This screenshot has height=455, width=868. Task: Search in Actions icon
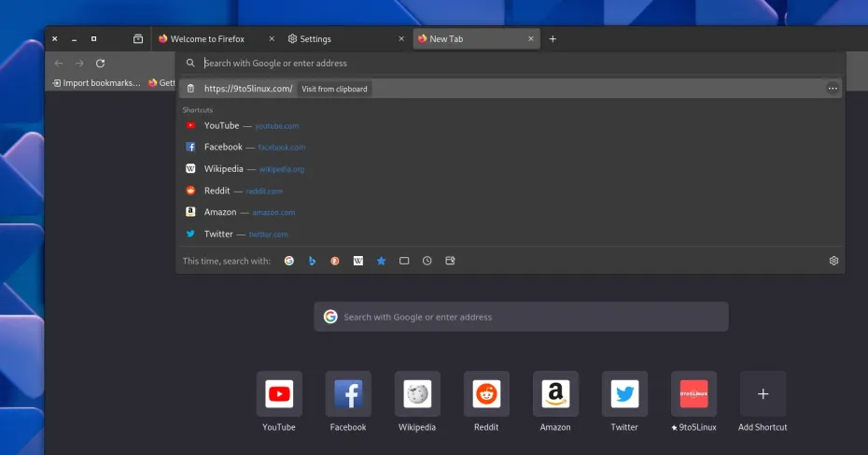450,261
